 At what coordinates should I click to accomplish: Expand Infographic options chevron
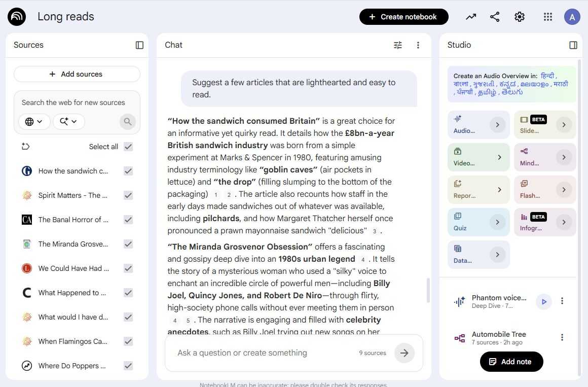(x=564, y=222)
